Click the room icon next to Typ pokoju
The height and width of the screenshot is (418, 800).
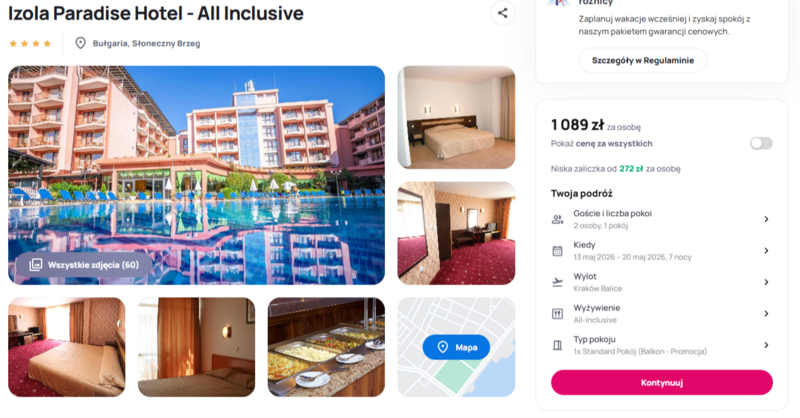(557, 346)
